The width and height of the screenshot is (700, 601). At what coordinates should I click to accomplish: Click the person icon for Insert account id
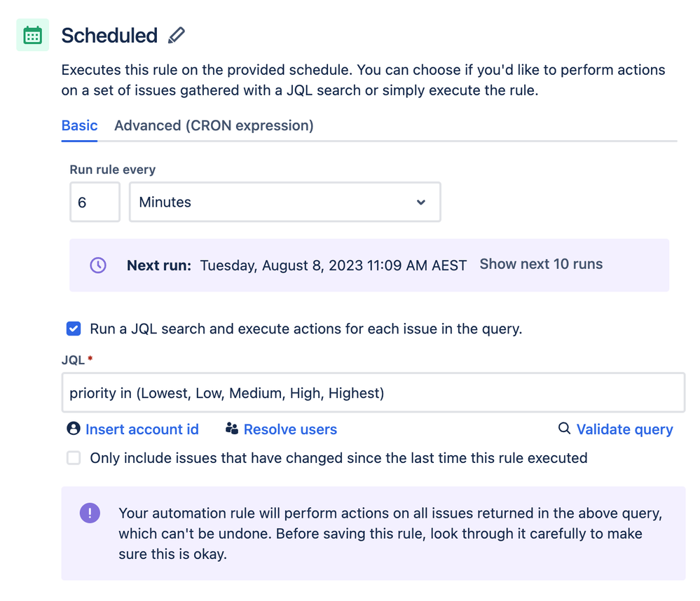[x=73, y=428]
